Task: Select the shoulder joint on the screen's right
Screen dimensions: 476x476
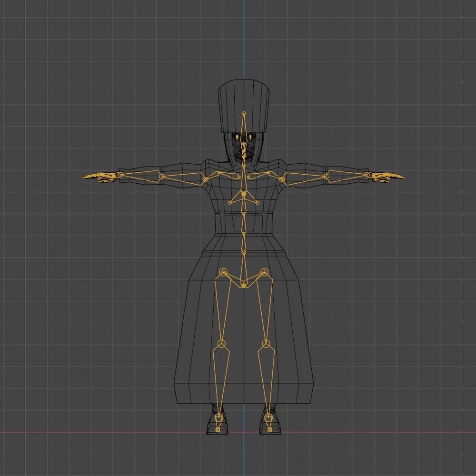Action: pos(282,179)
